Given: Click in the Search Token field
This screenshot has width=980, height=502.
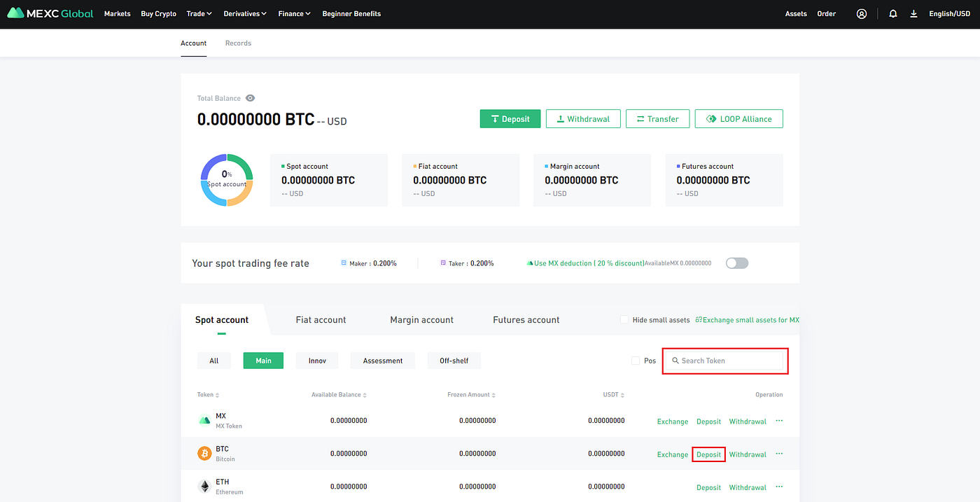Looking at the screenshot, I should pos(724,361).
